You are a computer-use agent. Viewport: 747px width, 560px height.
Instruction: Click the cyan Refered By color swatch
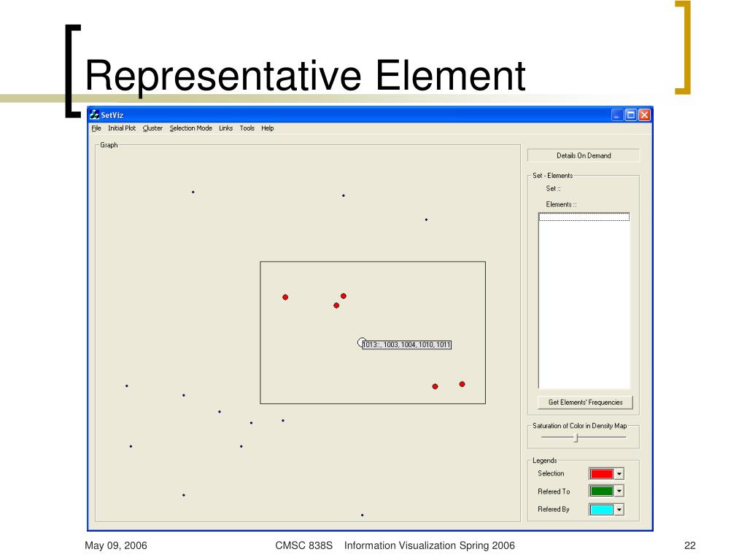click(x=601, y=510)
